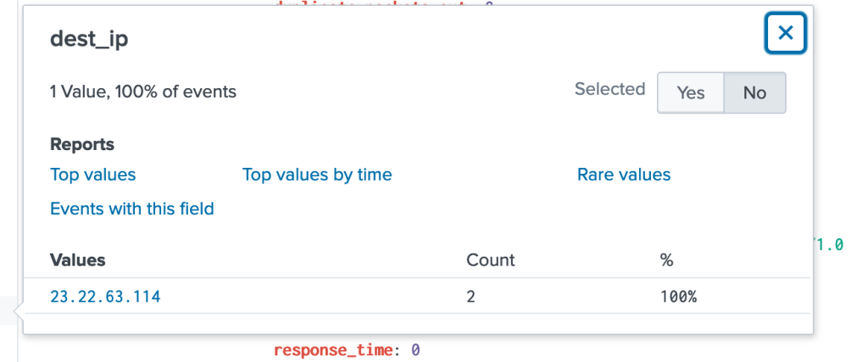Click the Count column header

click(491, 259)
